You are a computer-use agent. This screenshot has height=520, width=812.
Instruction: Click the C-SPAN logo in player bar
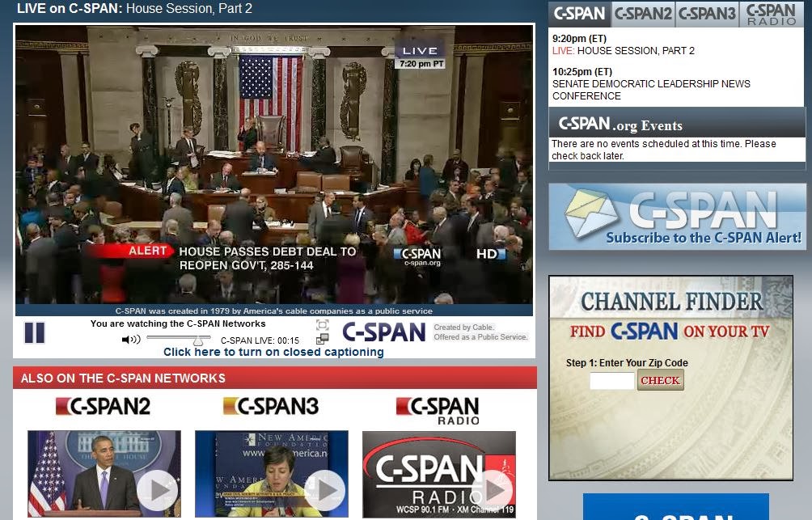tap(383, 332)
